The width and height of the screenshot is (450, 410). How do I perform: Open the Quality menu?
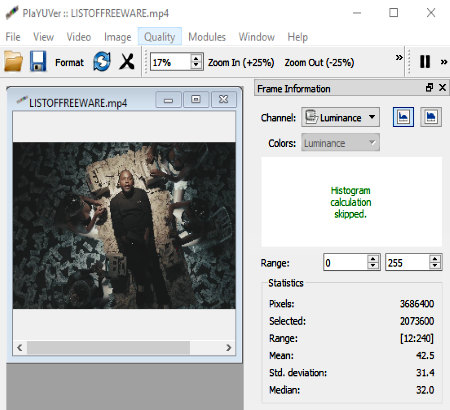click(160, 37)
